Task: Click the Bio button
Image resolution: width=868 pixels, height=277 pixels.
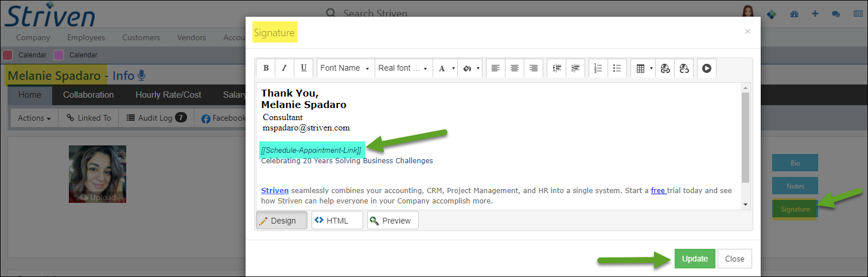Action: click(795, 163)
